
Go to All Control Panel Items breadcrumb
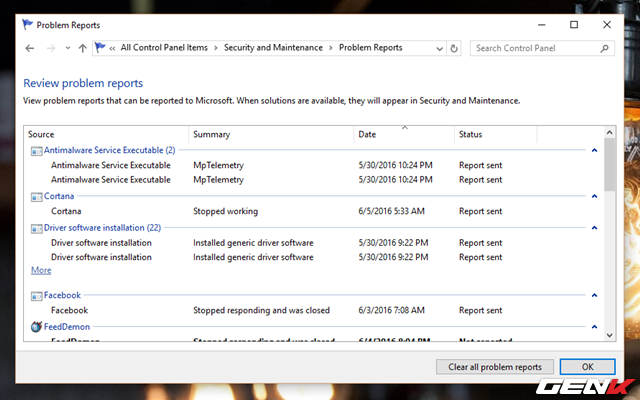(x=166, y=48)
